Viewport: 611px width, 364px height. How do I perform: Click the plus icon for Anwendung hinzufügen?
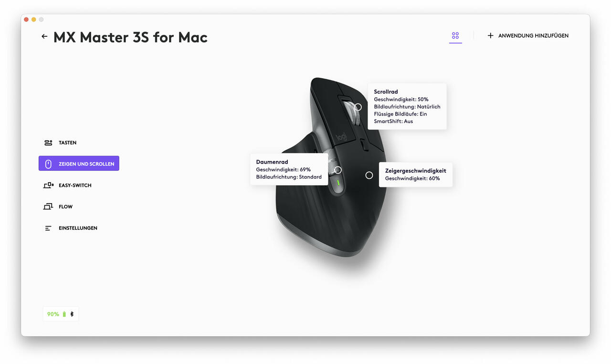point(490,36)
